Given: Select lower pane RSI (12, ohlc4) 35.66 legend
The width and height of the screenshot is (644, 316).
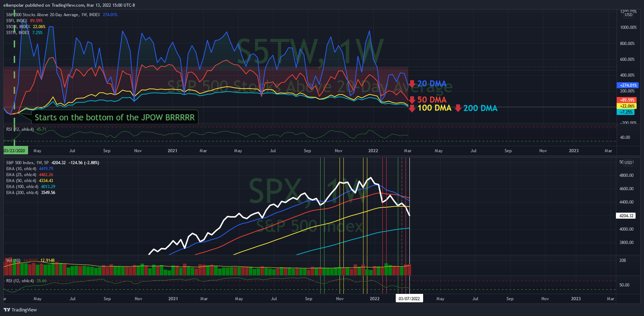Looking at the screenshot, I should (26, 281).
